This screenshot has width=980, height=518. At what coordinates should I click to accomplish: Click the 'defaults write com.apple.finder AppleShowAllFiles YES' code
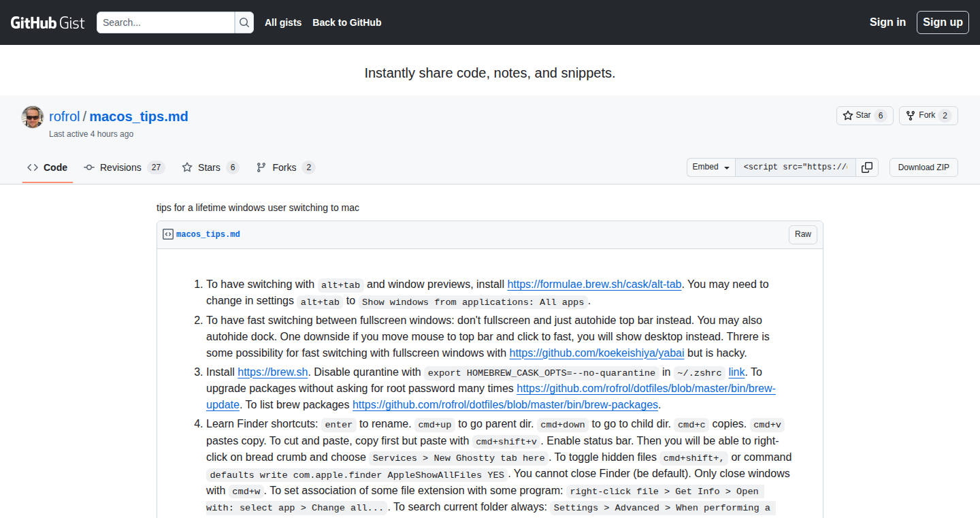(x=357, y=474)
